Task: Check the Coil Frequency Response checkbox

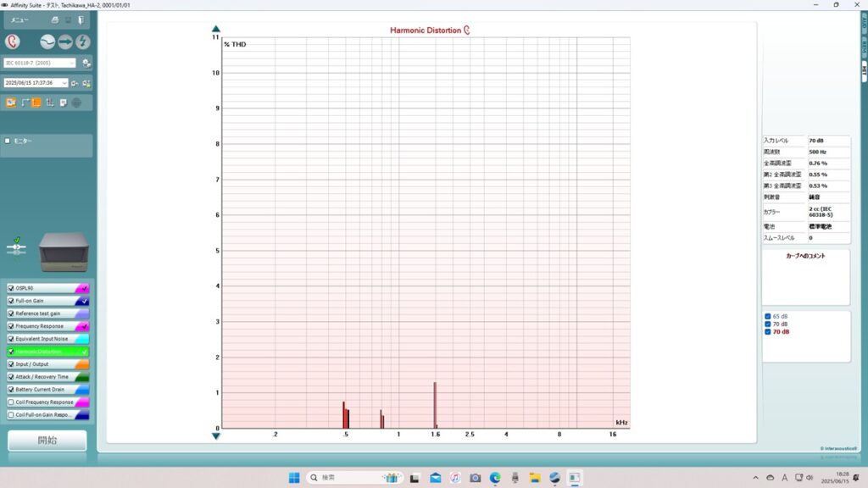Action: coord(10,402)
